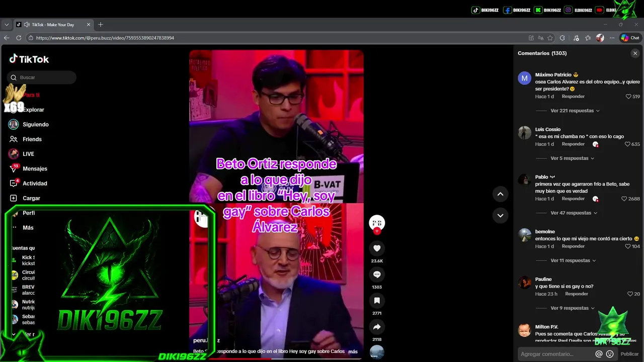Open Copilot Chat button

coord(630,38)
